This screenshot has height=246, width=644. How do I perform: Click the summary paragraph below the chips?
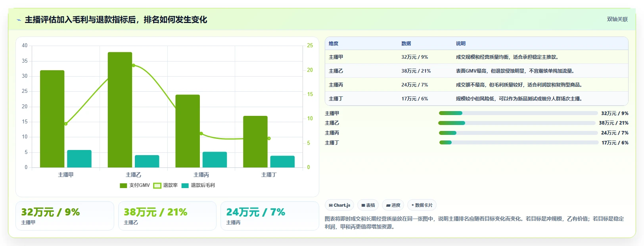coord(474,223)
